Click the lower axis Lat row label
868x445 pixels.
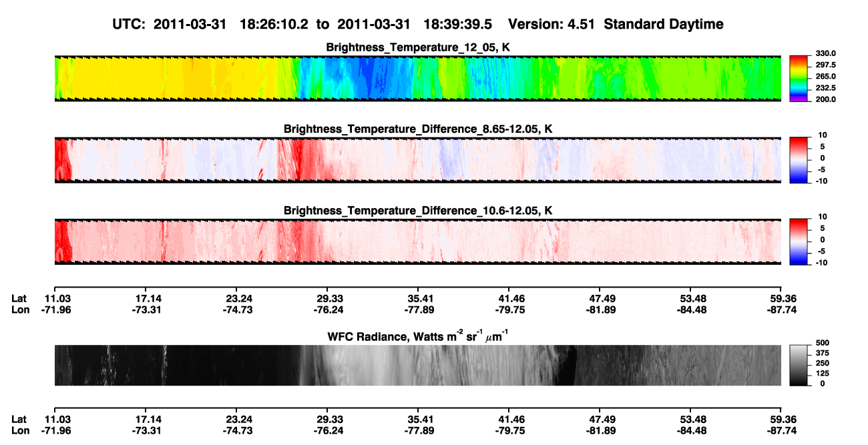coord(19,419)
